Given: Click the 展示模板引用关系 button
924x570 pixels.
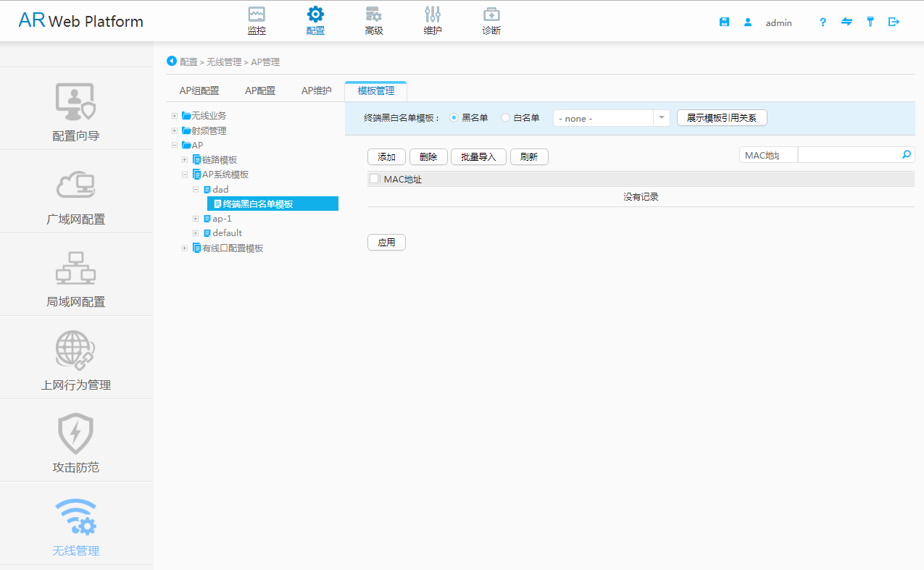Looking at the screenshot, I should 721,117.
